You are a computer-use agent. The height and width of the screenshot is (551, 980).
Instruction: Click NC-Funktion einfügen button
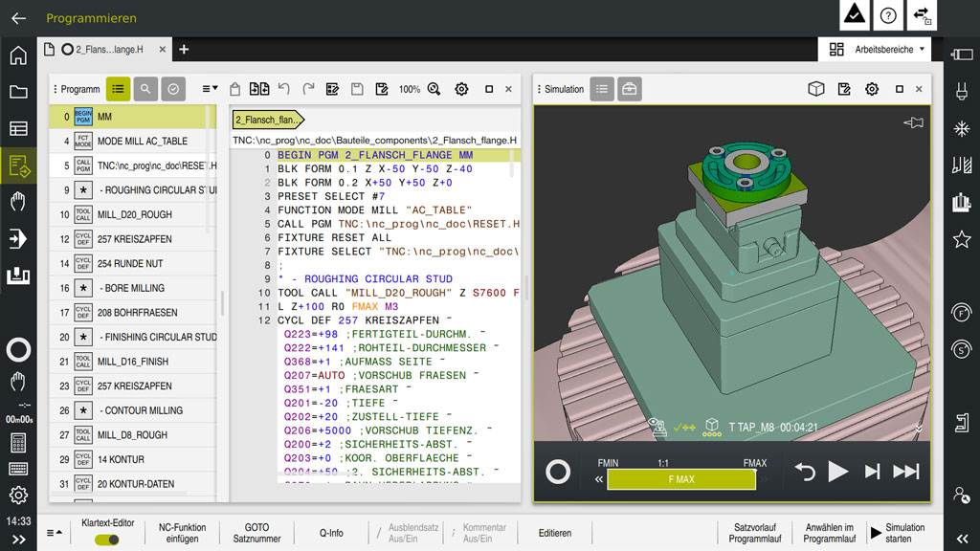coord(182,533)
